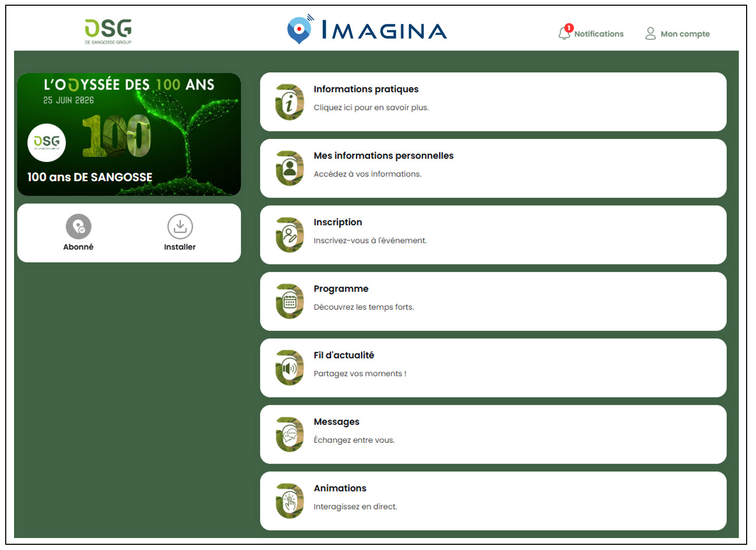Viewport: 756px width, 550px height.
Task: Open the L'Odyssée des 100 ans banner
Action: pos(129,134)
